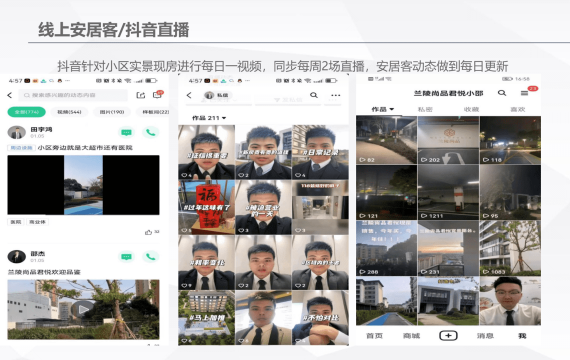
Task: Tap the back arrow in the Anjuke feed screen
Action: (x=10, y=95)
